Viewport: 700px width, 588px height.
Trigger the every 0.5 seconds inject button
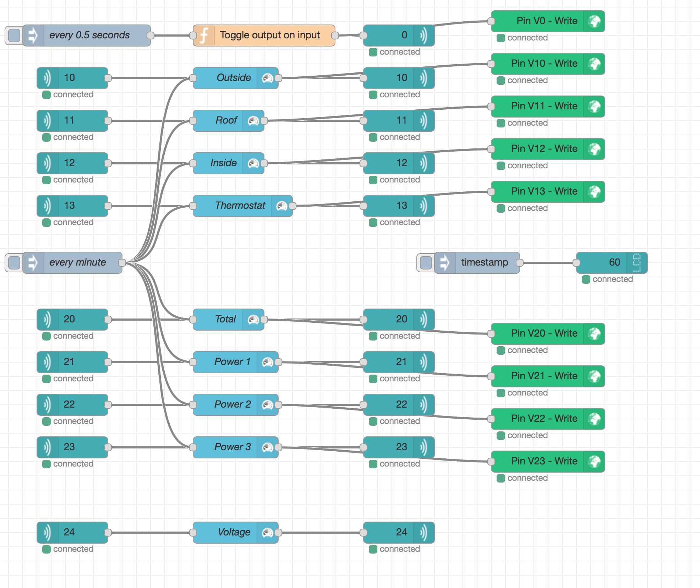pos(14,36)
